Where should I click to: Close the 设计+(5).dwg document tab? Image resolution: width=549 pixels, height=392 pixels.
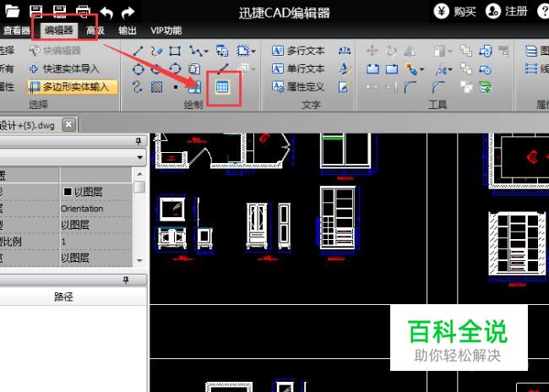[69, 125]
